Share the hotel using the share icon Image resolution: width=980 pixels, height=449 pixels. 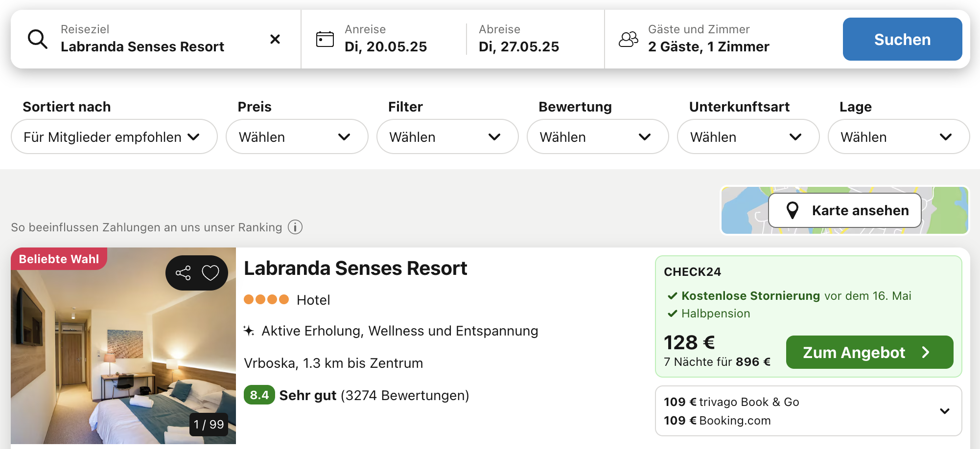tap(183, 273)
